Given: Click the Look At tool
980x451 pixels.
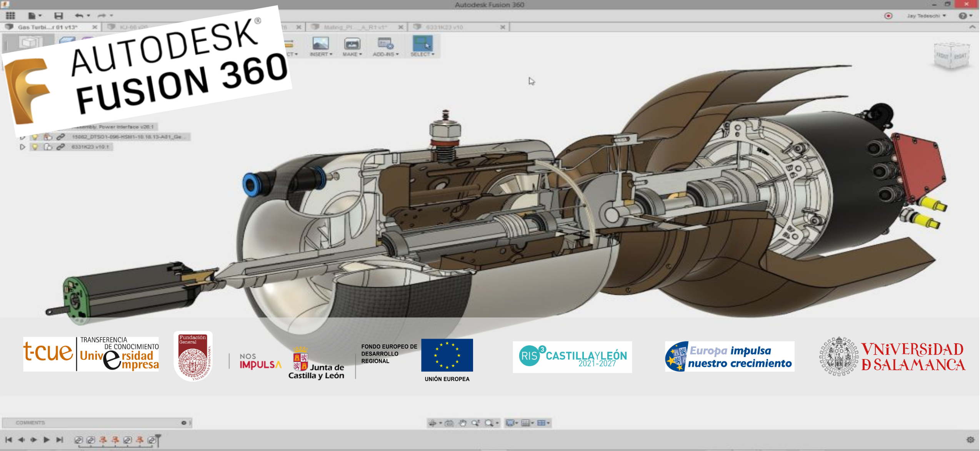Looking at the screenshot, I should 449,423.
